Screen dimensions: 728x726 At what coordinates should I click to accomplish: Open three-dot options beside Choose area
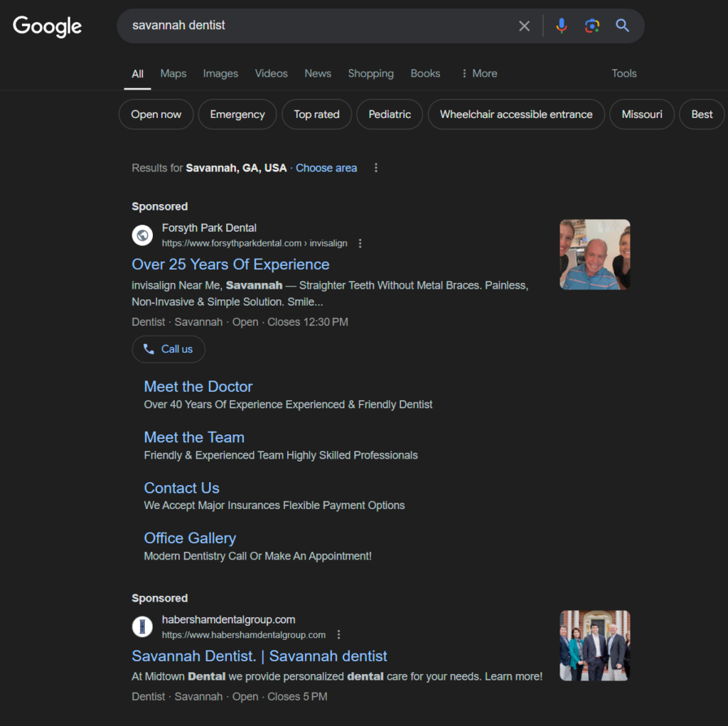coord(376,168)
